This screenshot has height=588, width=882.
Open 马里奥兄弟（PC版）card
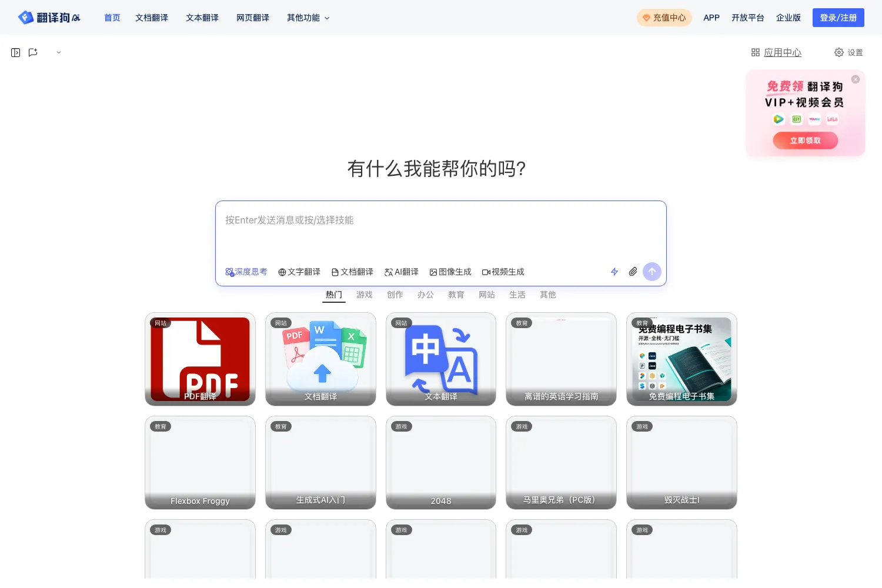[x=562, y=463]
